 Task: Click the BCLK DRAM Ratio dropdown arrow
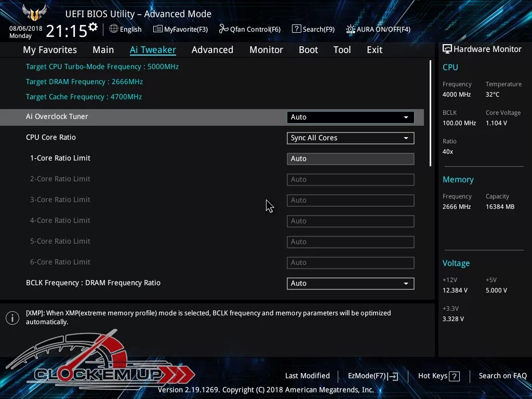pyautogui.click(x=406, y=284)
